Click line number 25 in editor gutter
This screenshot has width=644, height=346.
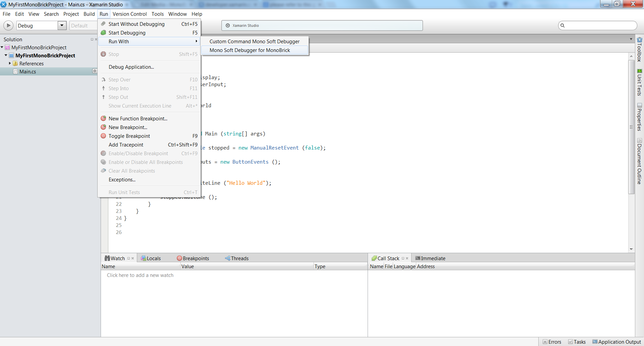click(119, 225)
